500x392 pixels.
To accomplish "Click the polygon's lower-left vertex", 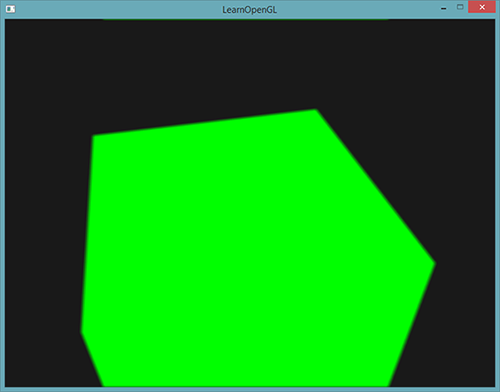I will tap(82, 331).
